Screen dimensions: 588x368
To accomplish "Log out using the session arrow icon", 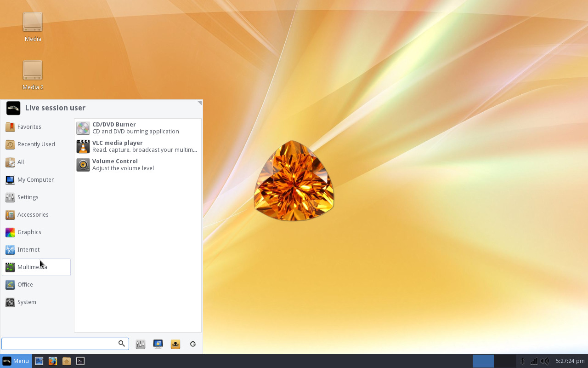I will pyautogui.click(x=192, y=344).
